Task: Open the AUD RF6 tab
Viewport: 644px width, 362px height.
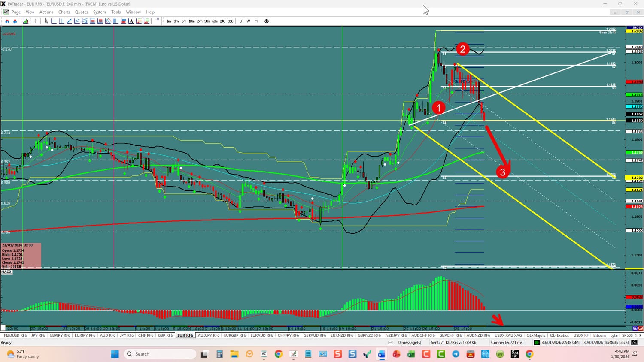Action: click(108, 335)
